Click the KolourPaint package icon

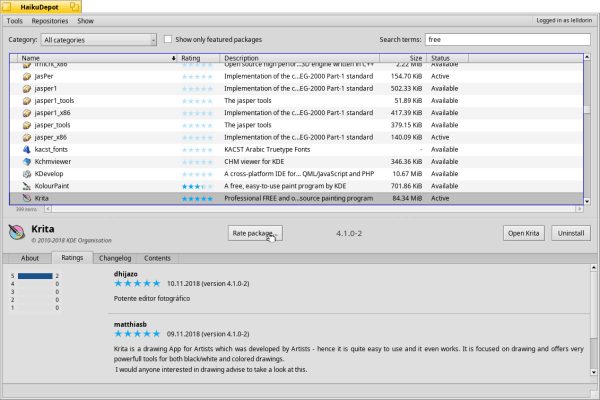coord(27,186)
